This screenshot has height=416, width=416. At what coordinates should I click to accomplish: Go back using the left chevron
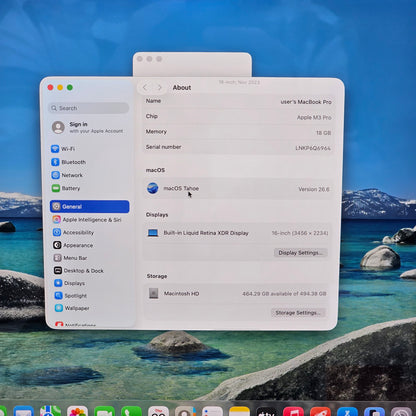click(x=145, y=87)
